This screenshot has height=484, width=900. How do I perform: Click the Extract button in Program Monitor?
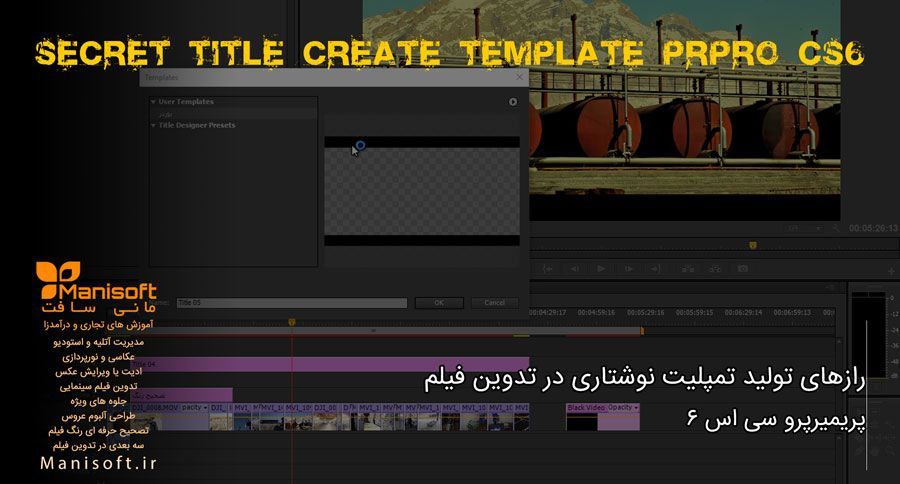click(x=715, y=268)
